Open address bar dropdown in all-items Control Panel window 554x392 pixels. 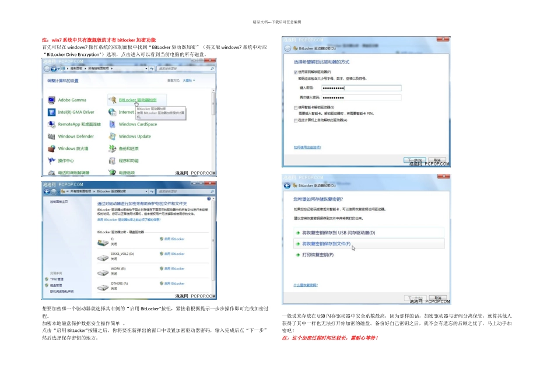coord(146,69)
